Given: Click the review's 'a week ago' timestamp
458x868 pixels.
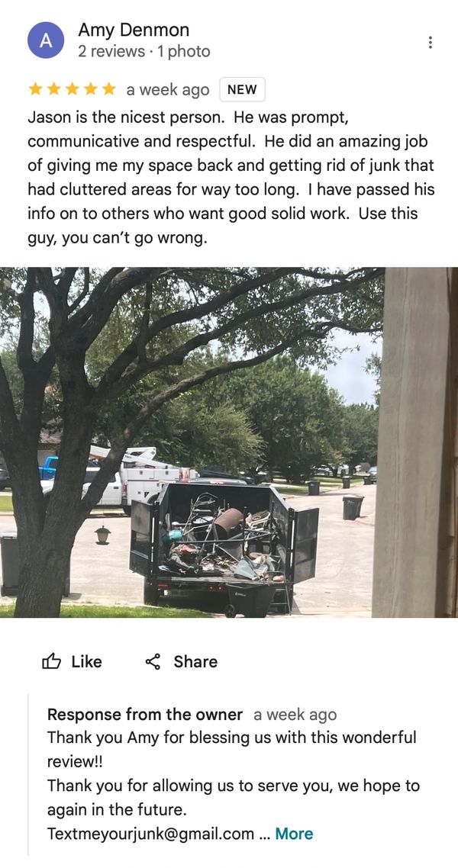Looking at the screenshot, I should [x=168, y=90].
